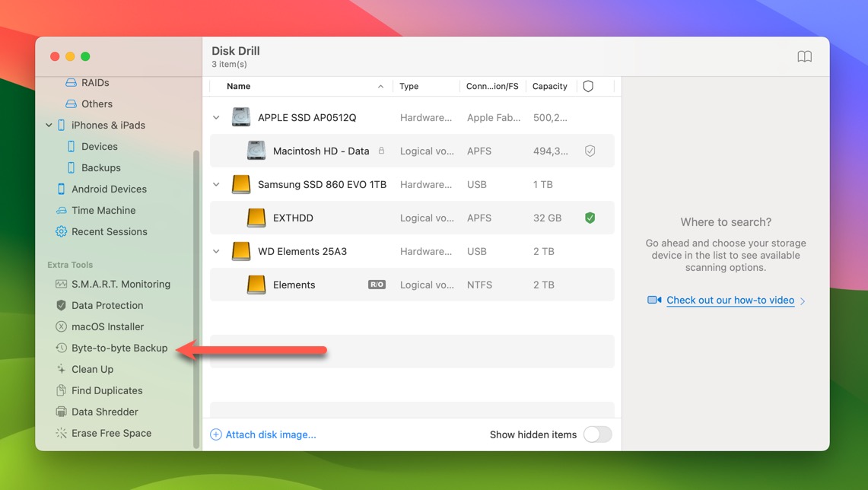Image resolution: width=868 pixels, height=490 pixels.
Task: Click the protection shield on Macintosh HD row
Action: [x=590, y=151]
